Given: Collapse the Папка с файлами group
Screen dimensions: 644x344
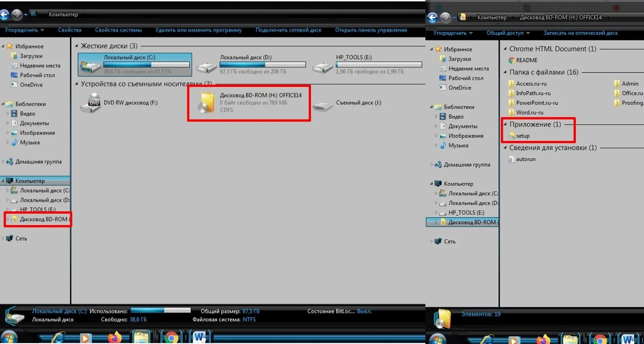Looking at the screenshot, I should 505,72.
